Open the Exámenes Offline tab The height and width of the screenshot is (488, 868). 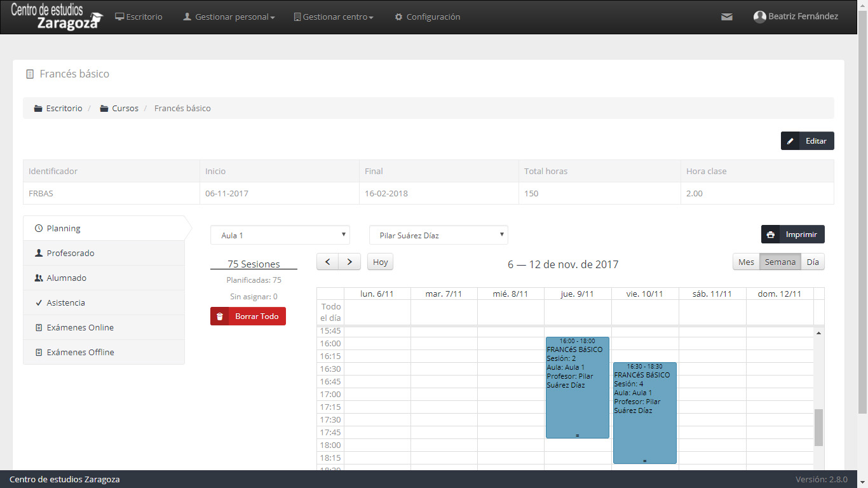pyautogui.click(x=104, y=352)
